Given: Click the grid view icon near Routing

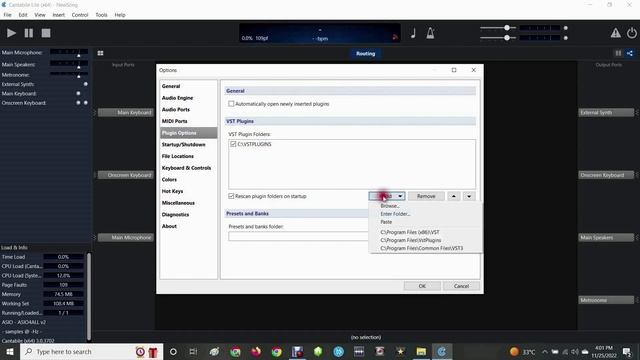Looking at the screenshot, I should click(x=100, y=53).
